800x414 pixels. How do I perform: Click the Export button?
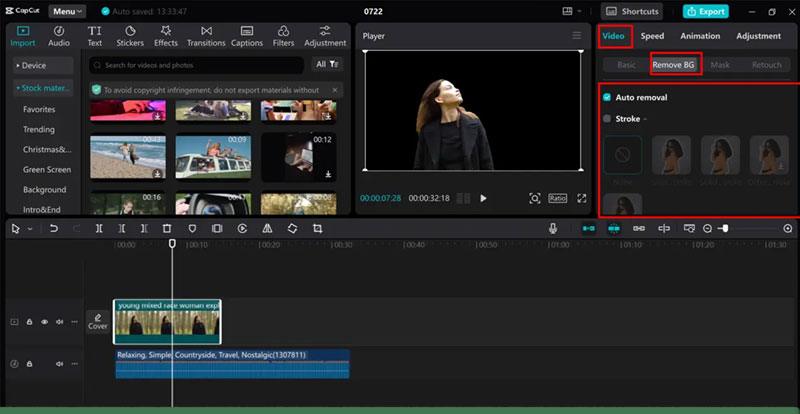(706, 11)
